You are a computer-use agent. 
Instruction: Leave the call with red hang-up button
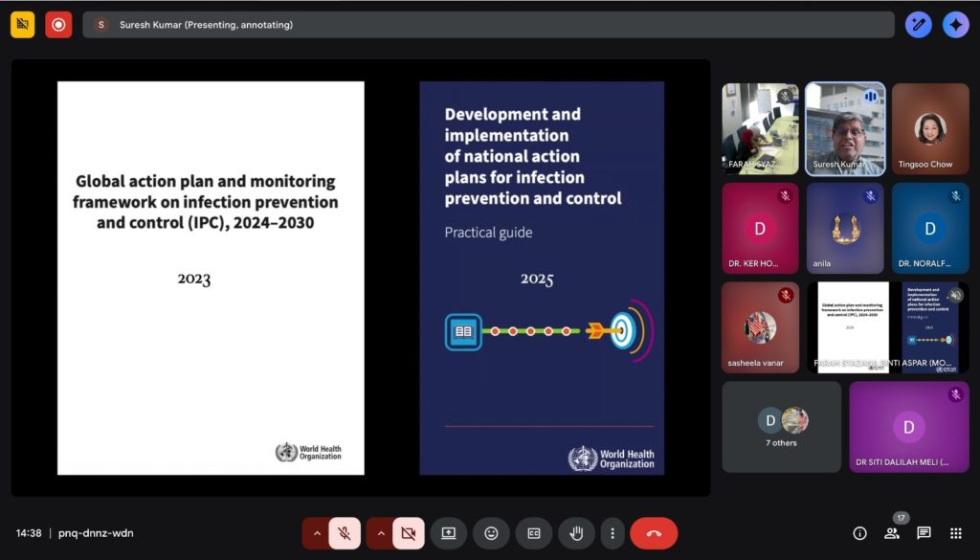[654, 533]
